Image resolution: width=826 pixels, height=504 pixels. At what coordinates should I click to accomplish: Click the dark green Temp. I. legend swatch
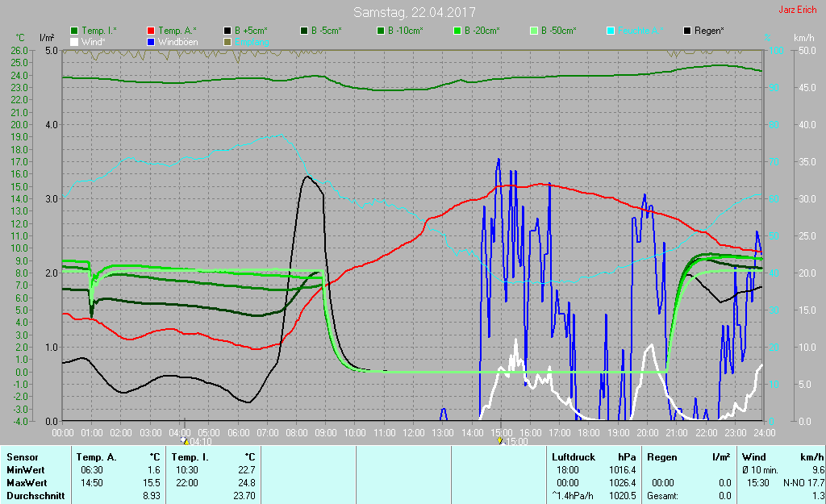74,31
